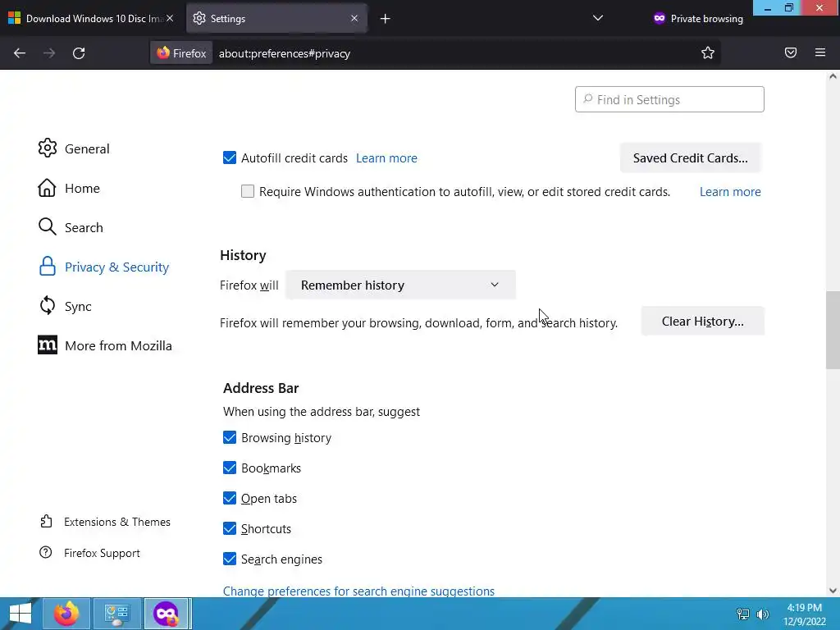Click the address bar URL about:preferences#privacy

coord(285,53)
